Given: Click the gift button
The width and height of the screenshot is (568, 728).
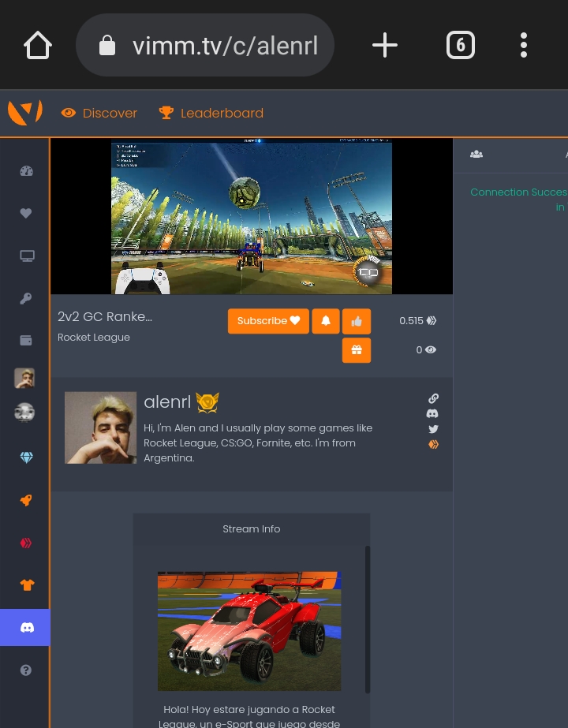Looking at the screenshot, I should tap(357, 350).
